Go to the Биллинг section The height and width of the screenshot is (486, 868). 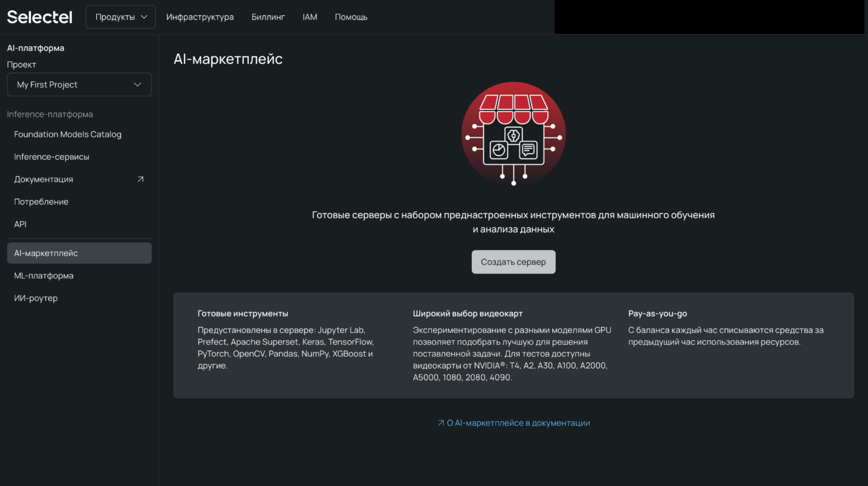coord(268,17)
